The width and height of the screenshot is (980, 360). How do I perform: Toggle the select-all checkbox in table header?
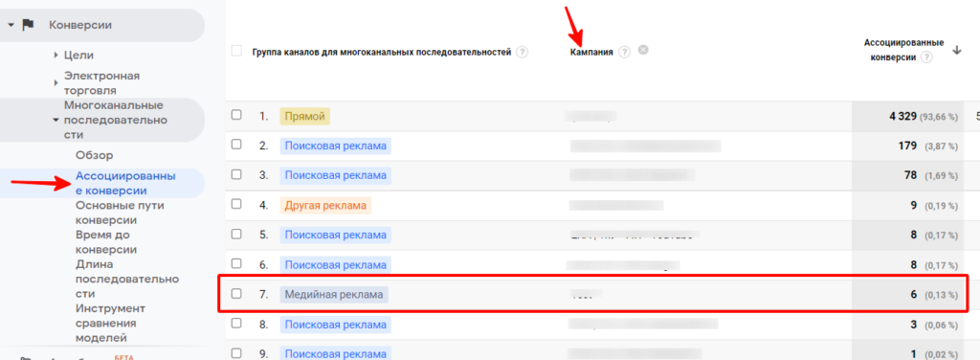236,52
